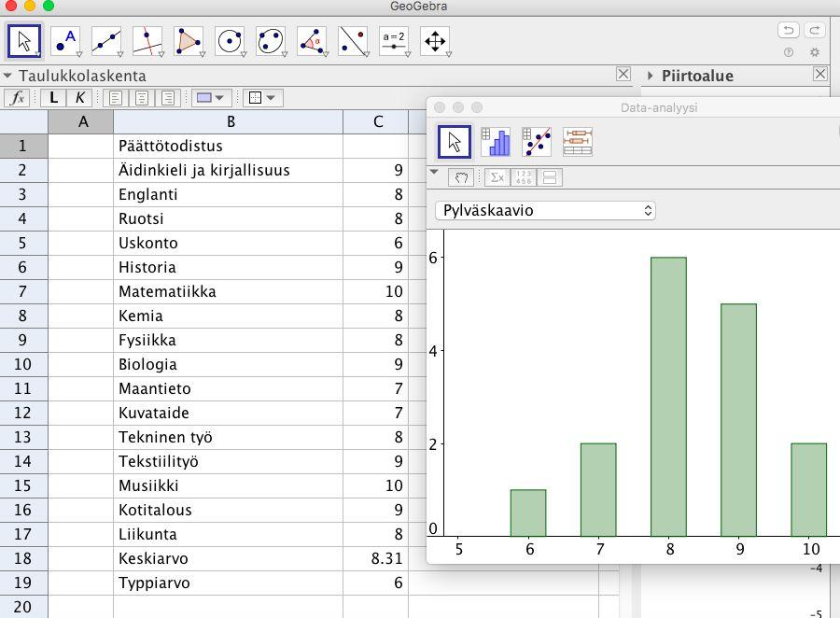Screen dimensions: 840x618
Task: Expand the Piirtoalue panel triangle
Action: 650,76
